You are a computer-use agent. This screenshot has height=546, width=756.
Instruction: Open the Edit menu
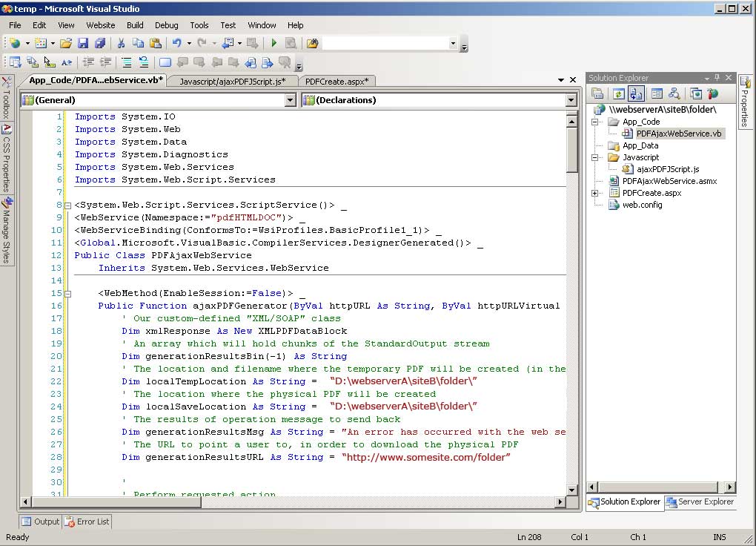pos(39,25)
